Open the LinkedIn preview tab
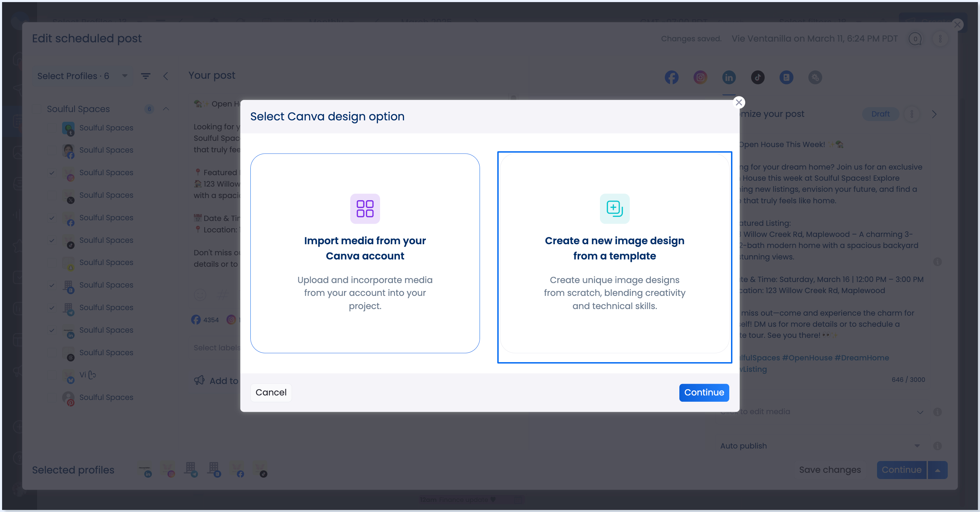Image resolution: width=980 pixels, height=512 pixels. (x=729, y=78)
